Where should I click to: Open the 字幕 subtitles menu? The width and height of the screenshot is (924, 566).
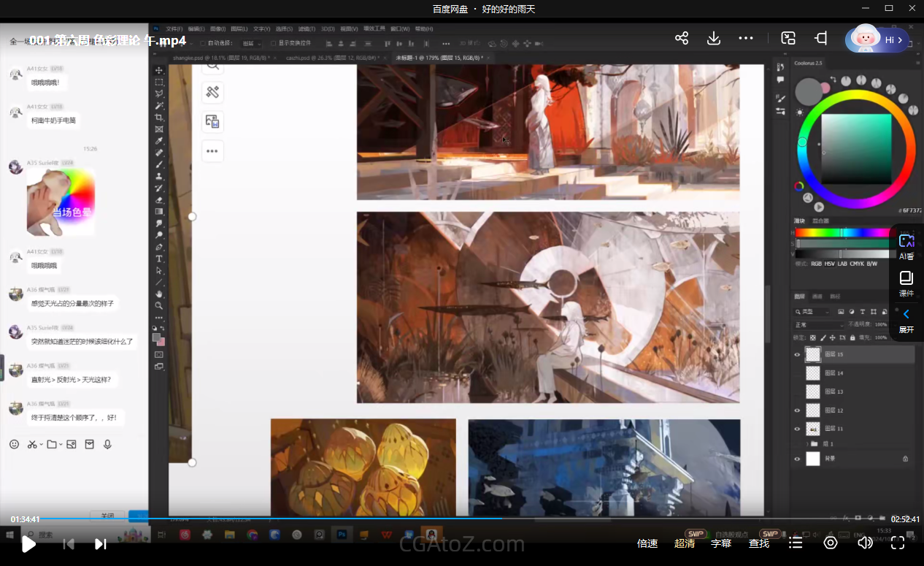pos(721,543)
